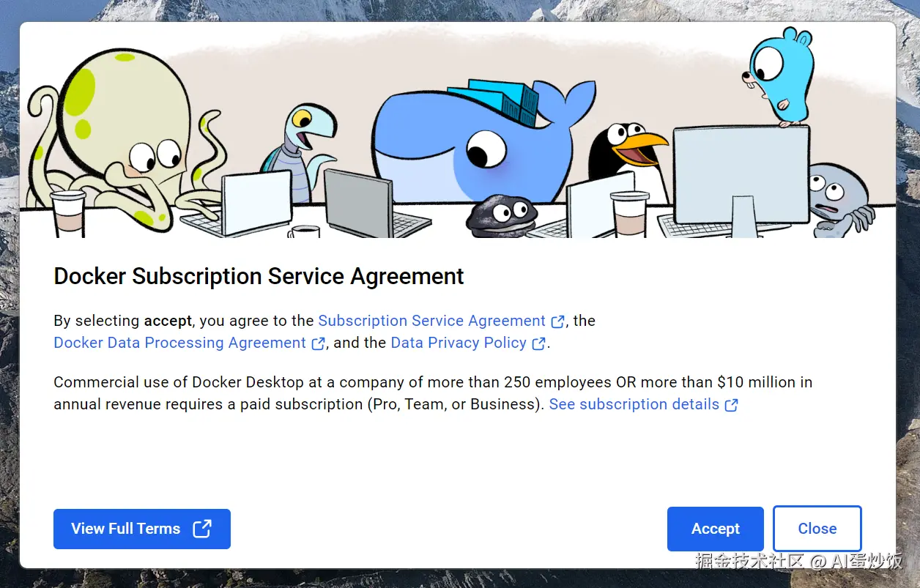Click the external-link icon after Data Privacy Policy
This screenshot has width=920, height=588.
539,343
